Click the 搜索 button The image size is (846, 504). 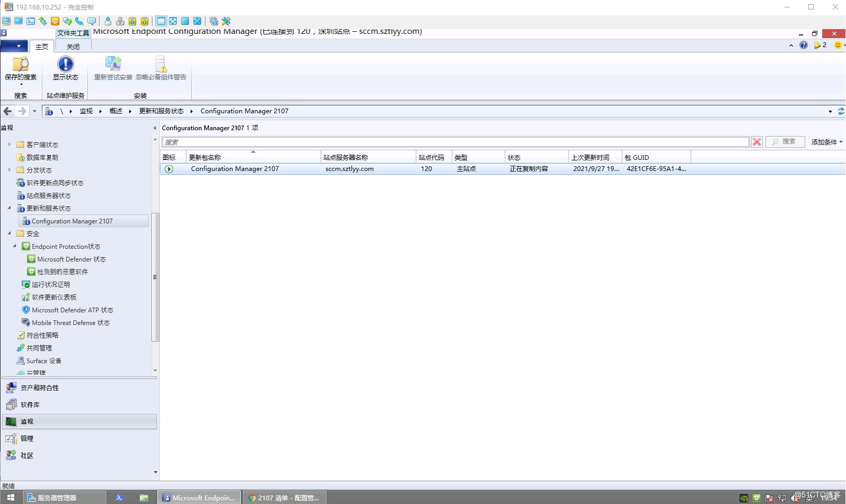pyautogui.click(x=785, y=142)
